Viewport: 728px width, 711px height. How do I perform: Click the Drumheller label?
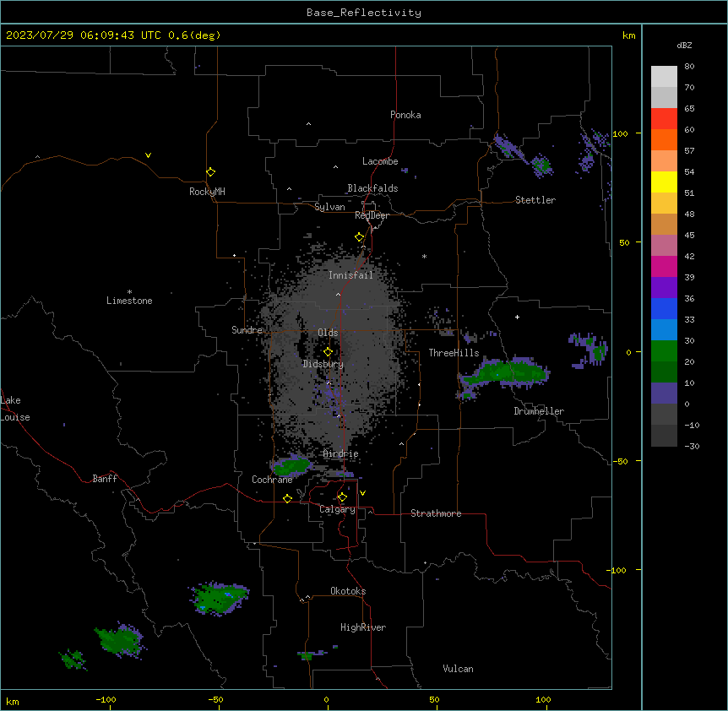[539, 411]
